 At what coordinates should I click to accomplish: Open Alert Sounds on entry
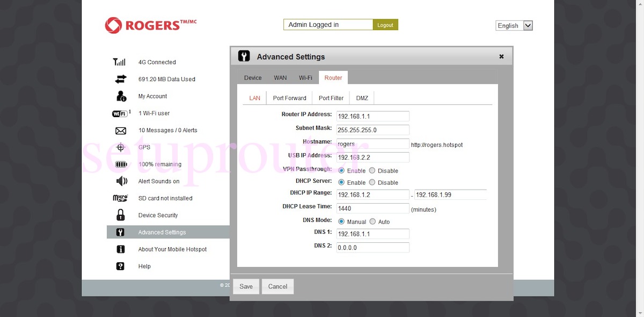point(159,181)
